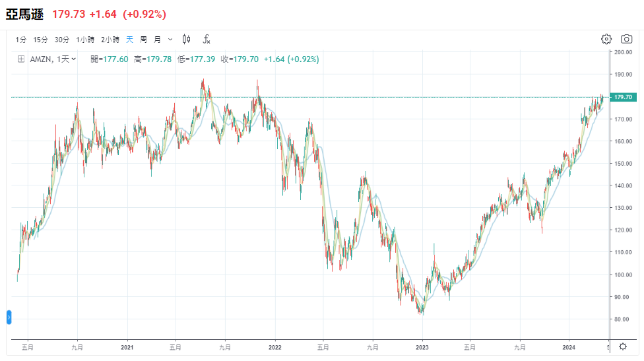Click the (+0.92%) percent change in header
The width and height of the screenshot is (644, 361).
click(x=145, y=14)
